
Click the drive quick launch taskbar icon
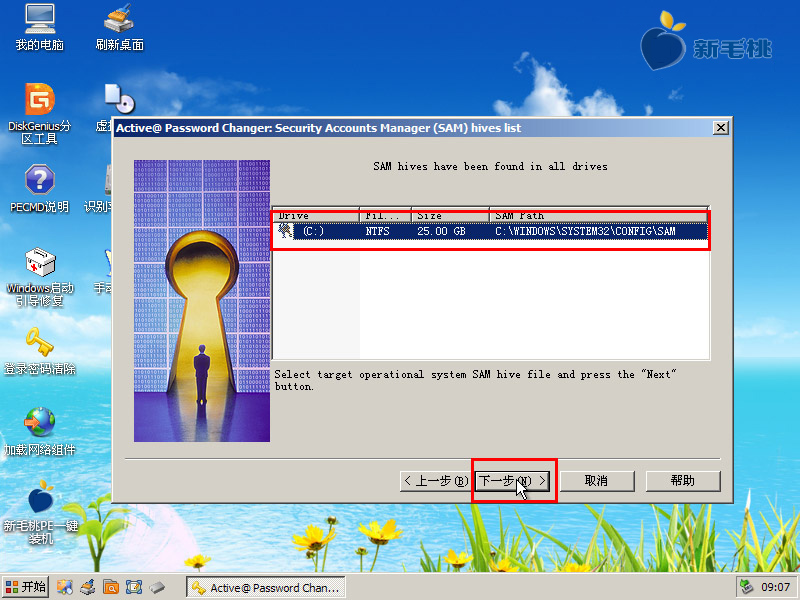157,587
